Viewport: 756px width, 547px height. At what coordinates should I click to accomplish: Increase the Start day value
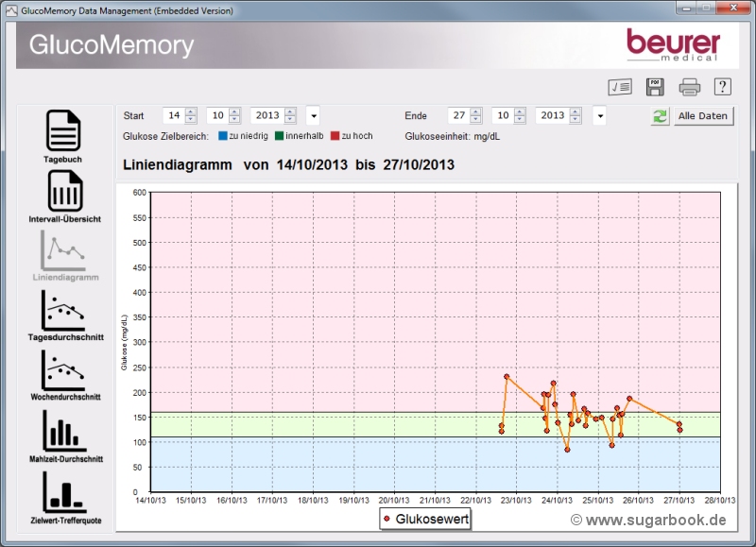pos(191,111)
